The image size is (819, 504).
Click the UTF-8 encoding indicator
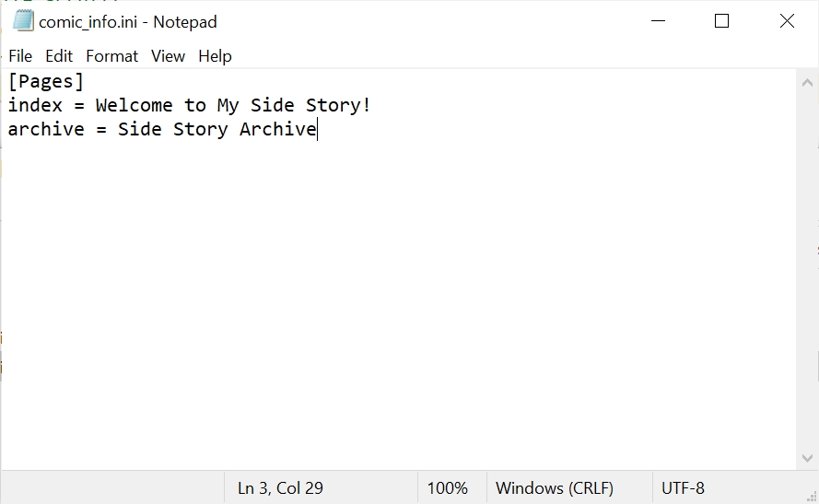pyautogui.click(x=683, y=488)
